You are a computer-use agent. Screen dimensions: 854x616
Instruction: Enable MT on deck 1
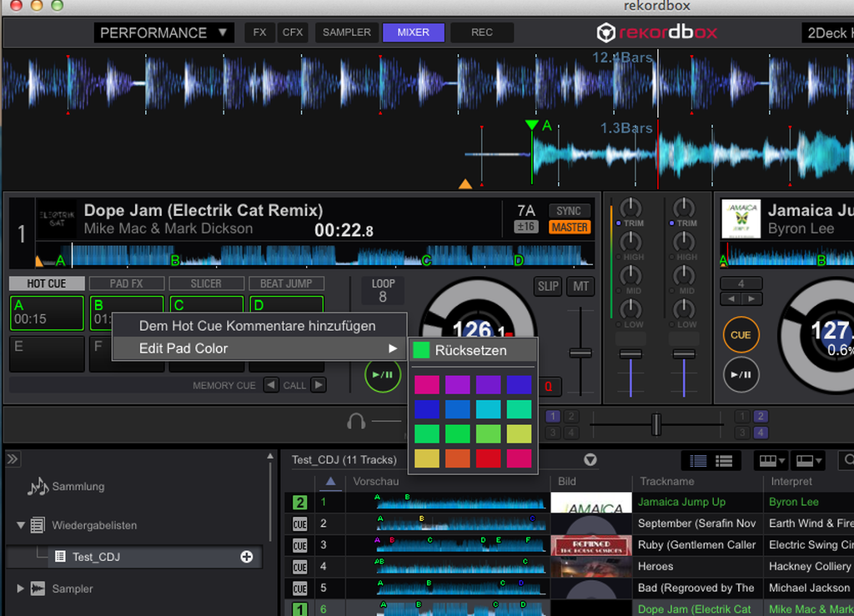580,286
